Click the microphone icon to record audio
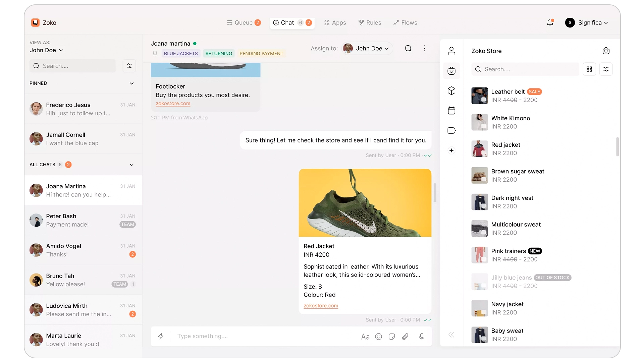This screenshot has width=644, height=362. click(422, 336)
